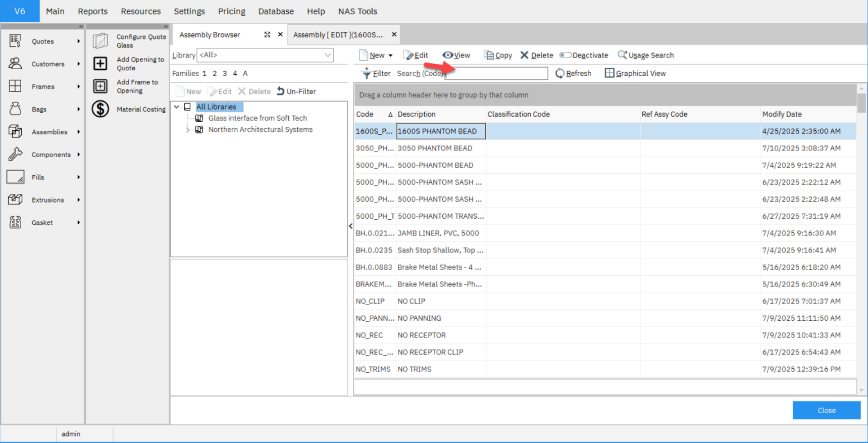The width and height of the screenshot is (868, 443).
Task: Toggle the All Libraries checkbox
Action: click(x=187, y=107)
